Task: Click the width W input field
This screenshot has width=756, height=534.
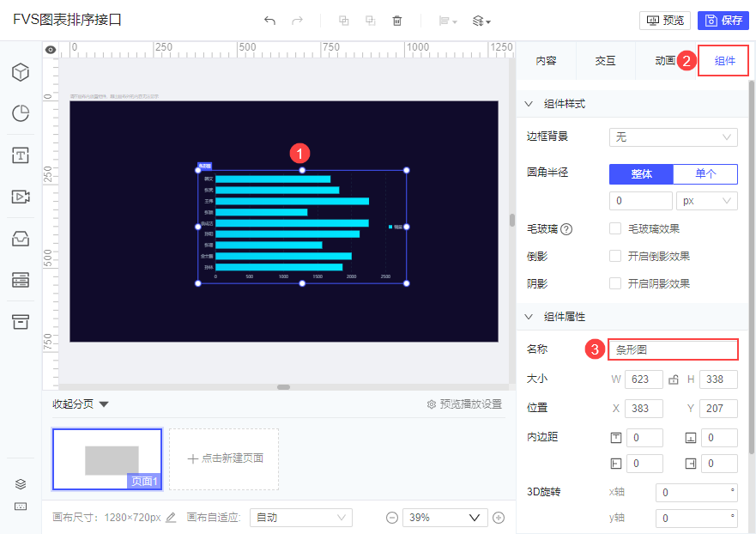Action: click(x=644, y=379)
